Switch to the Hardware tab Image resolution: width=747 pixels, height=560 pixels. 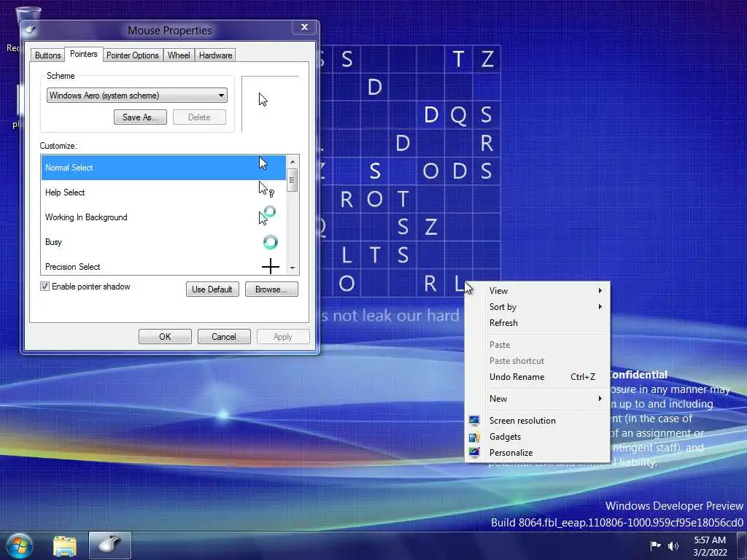click(215, 55)
